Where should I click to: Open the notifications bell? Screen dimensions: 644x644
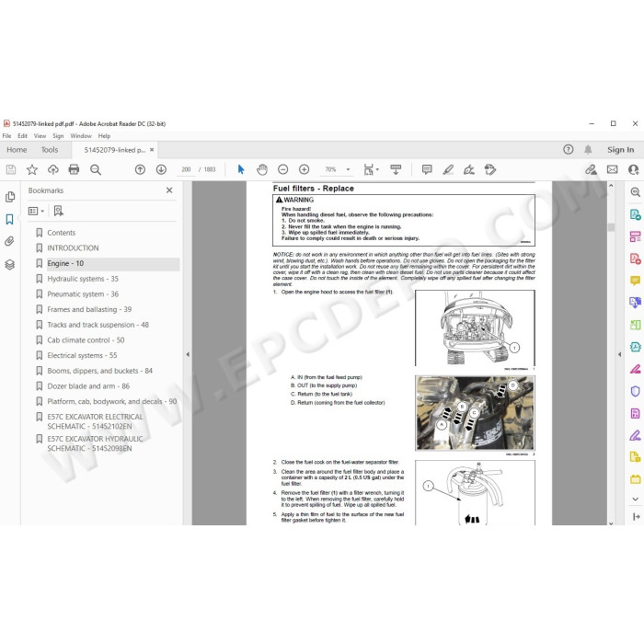point(588,149)
